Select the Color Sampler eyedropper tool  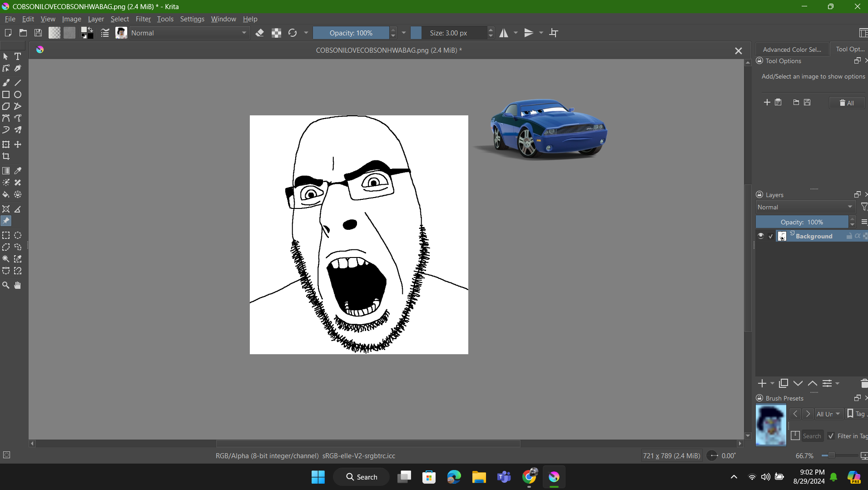18,171
